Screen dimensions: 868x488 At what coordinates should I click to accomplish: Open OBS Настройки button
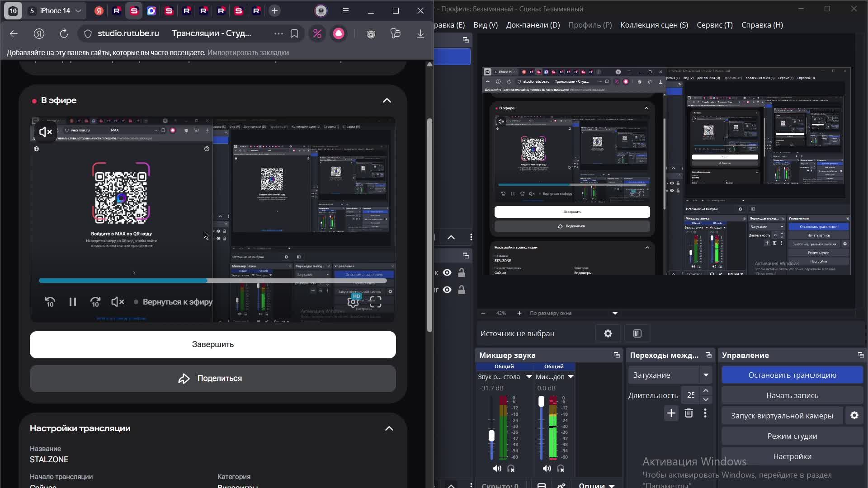[x=792, y=456]
